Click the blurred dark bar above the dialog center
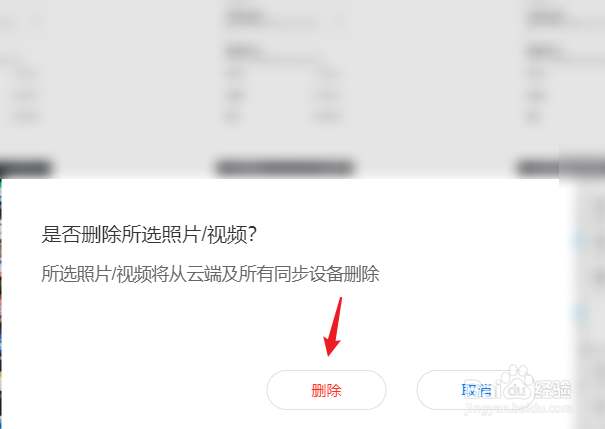The width and height of the screenshot is (605, 429). coord(284,167)
